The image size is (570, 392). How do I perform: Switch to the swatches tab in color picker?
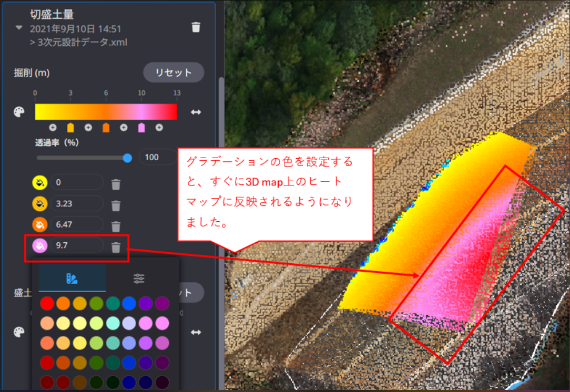[x=72, y=278]
